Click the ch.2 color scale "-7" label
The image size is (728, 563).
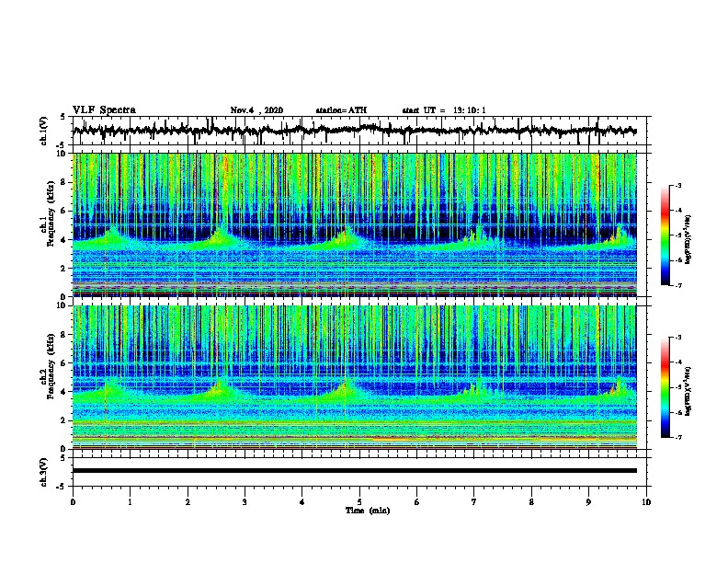[678, 437]
